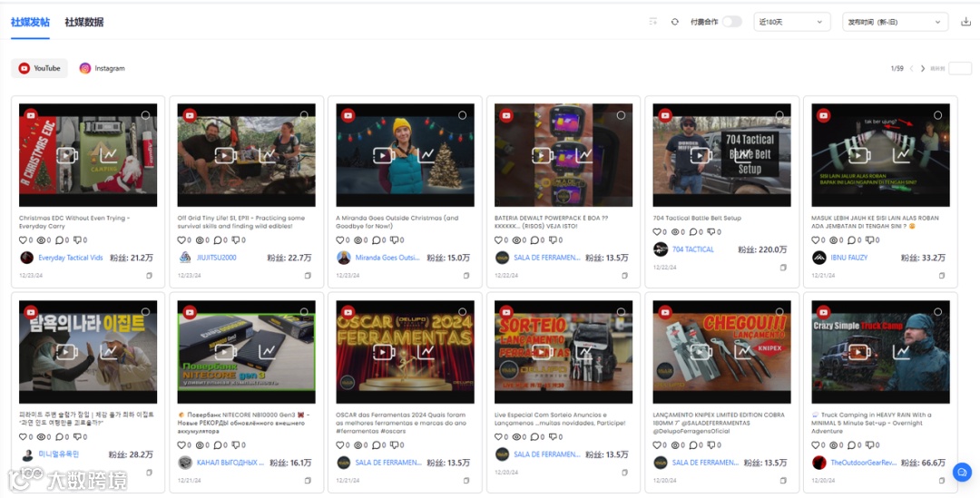Viewport: 980px width, 498px height.
Task: Copy link icon on Everyday Tactical Vids card
Action: point(149,275)
